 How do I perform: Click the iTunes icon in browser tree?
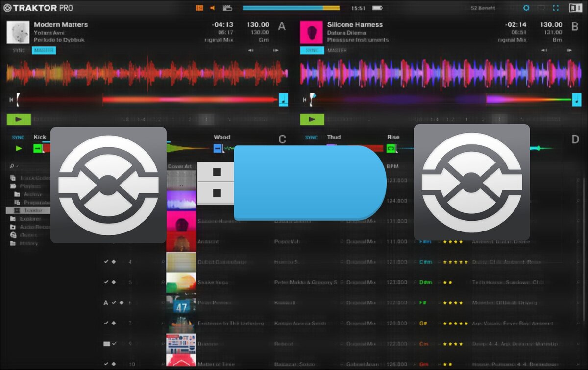click(x=13, y=235)
